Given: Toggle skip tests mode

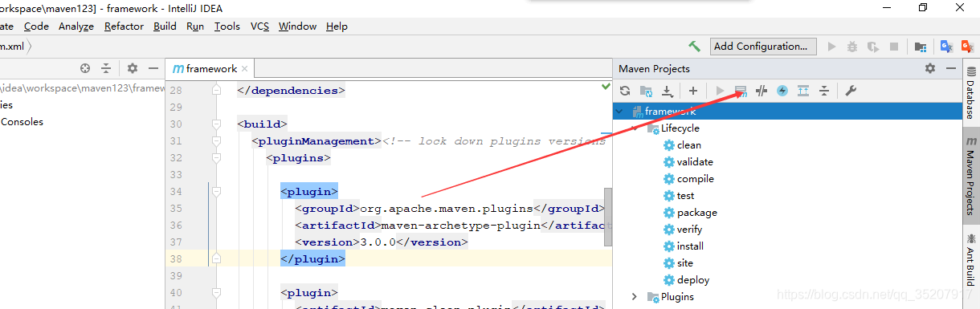Looking at the screenshot, I should tap(782, 91).
